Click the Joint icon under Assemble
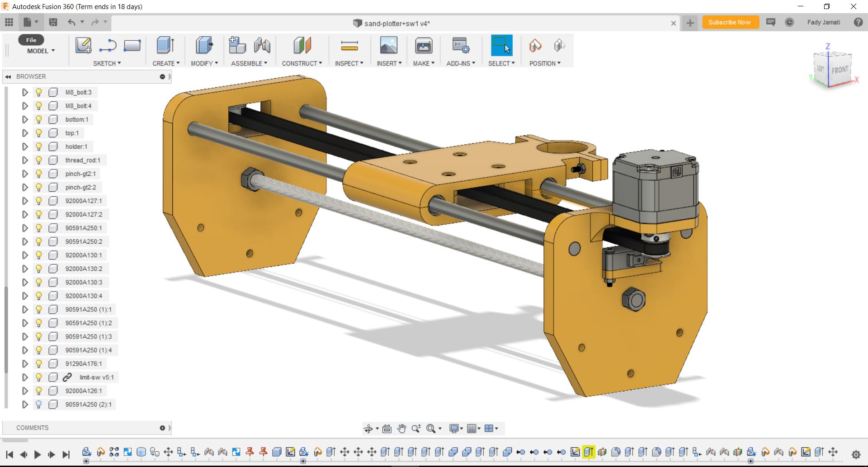 coord(262,46)
